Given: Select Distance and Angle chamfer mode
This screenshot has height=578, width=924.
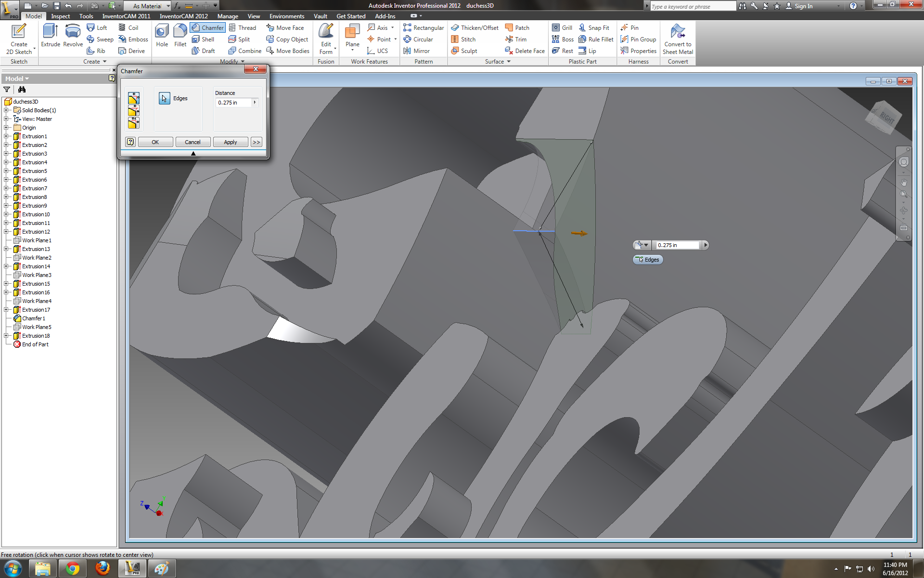Looking at the screenshot, I should coord(134,111).
